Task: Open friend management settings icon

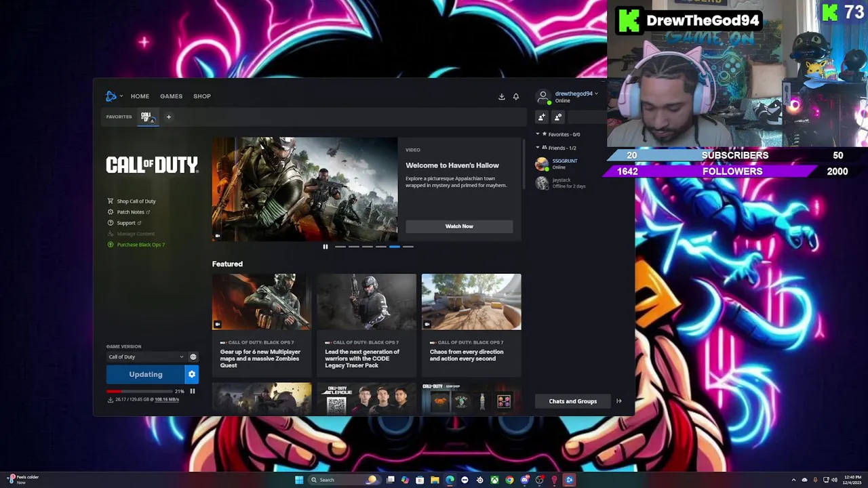Action: 558,117
